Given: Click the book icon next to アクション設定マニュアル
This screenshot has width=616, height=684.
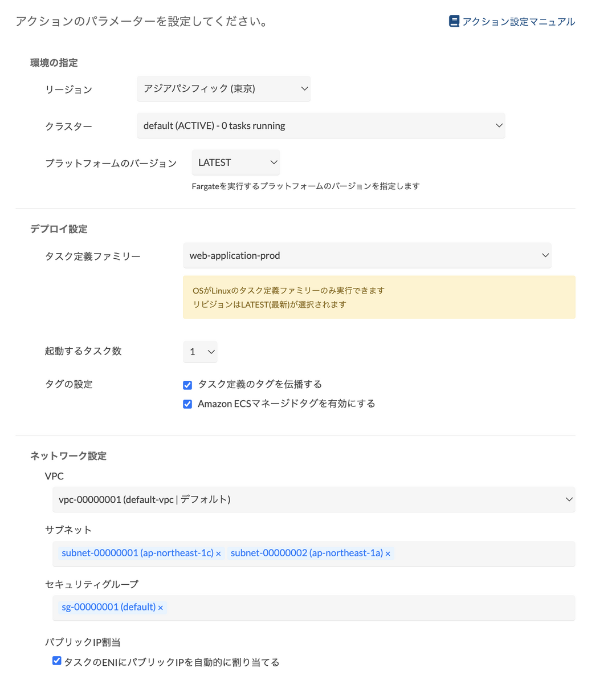Looking at the screenshot, I should [454, 21].
